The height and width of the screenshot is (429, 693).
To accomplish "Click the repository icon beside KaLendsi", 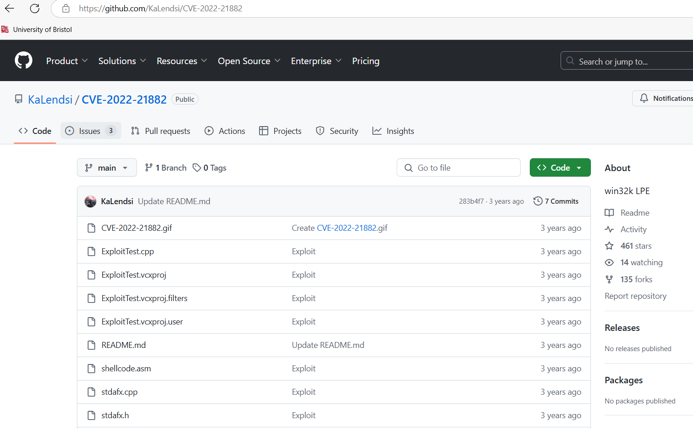I will [x=18, y=99].
